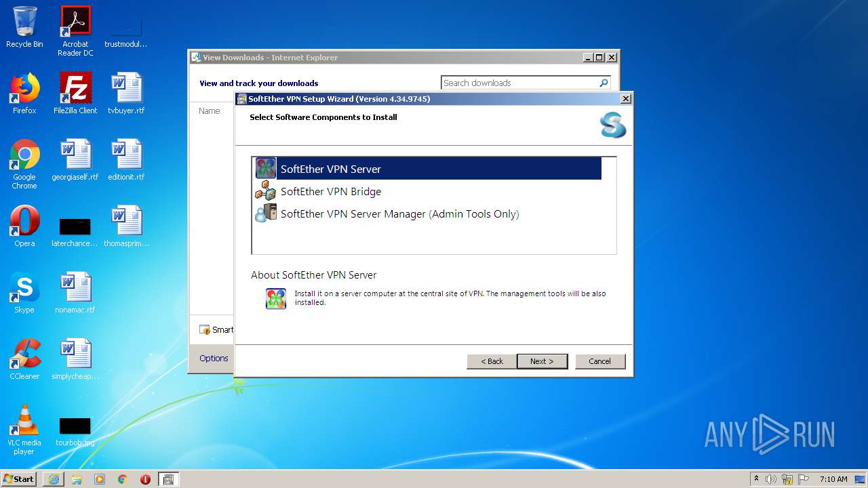Screen dimensions: 868x488
Task: Open FileZilla Client desktop shortcut
Action: click(x=75, y=94)
